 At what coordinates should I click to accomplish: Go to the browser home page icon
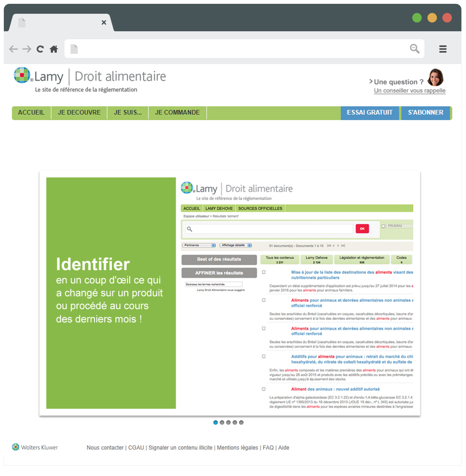pyautogui.click(x=54, y=49)
